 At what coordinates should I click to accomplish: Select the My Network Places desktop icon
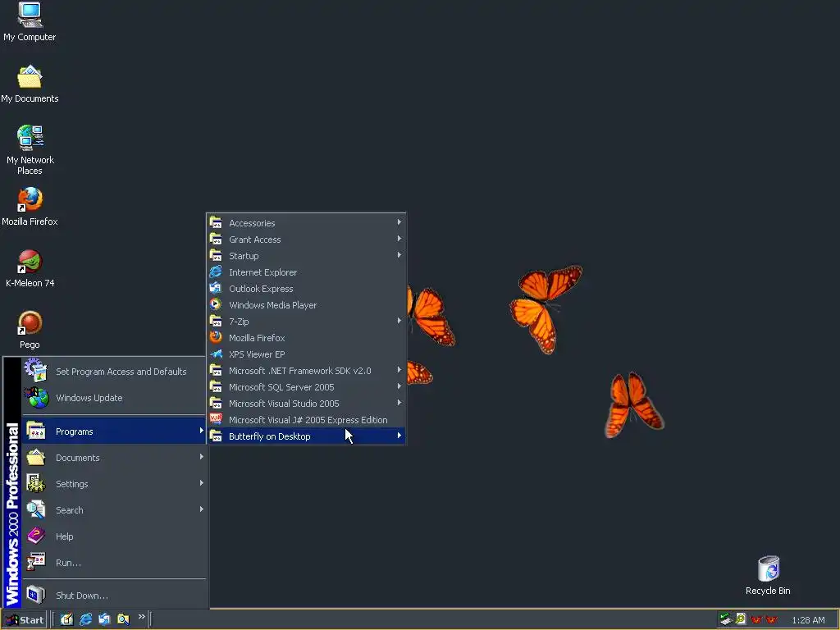[x=30, y=150]
